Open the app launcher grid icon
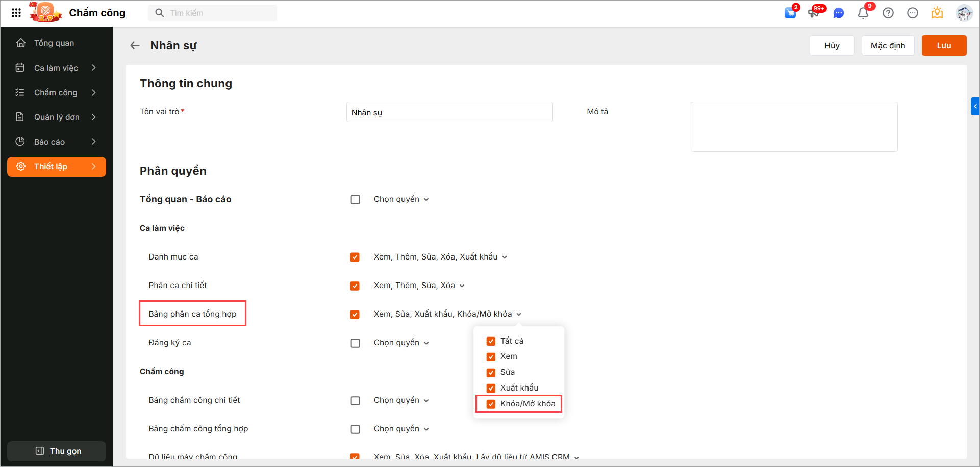Image resolution: width=980 pixels, height=467 pixels. pyautogui.click(x=16, y=13)
